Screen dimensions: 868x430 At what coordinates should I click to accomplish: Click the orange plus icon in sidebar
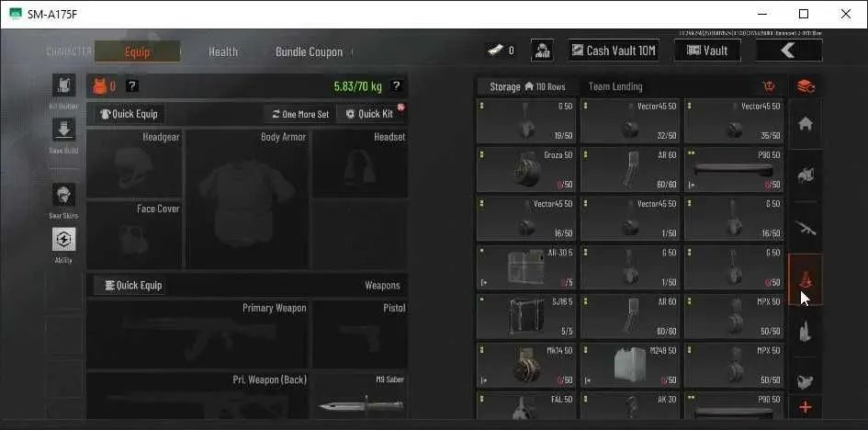click(806, 408)
